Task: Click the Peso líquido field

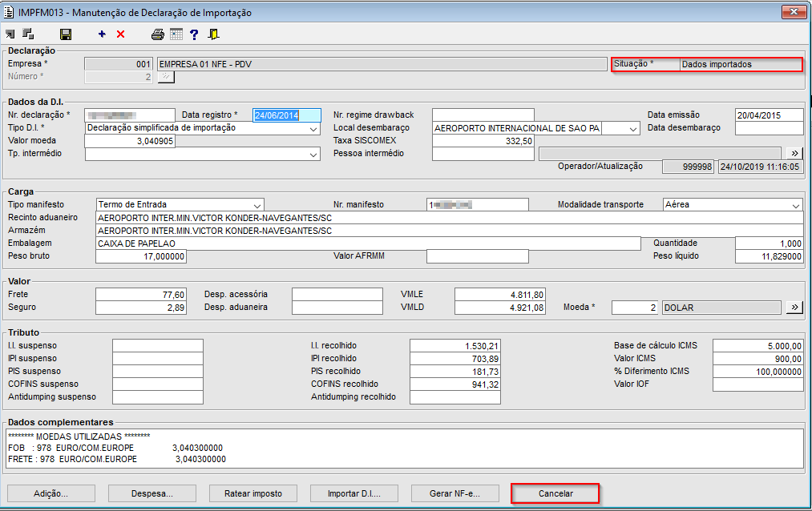Action: coord(769,256)
